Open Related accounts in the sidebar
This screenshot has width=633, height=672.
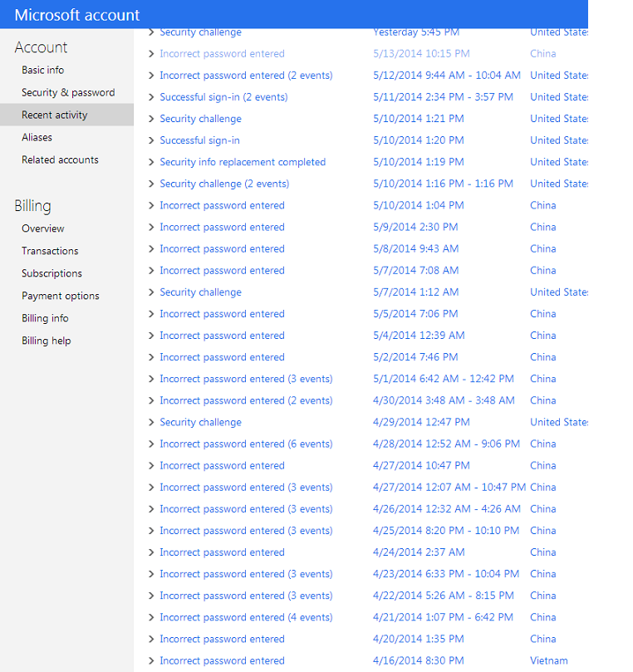(60, 159)
